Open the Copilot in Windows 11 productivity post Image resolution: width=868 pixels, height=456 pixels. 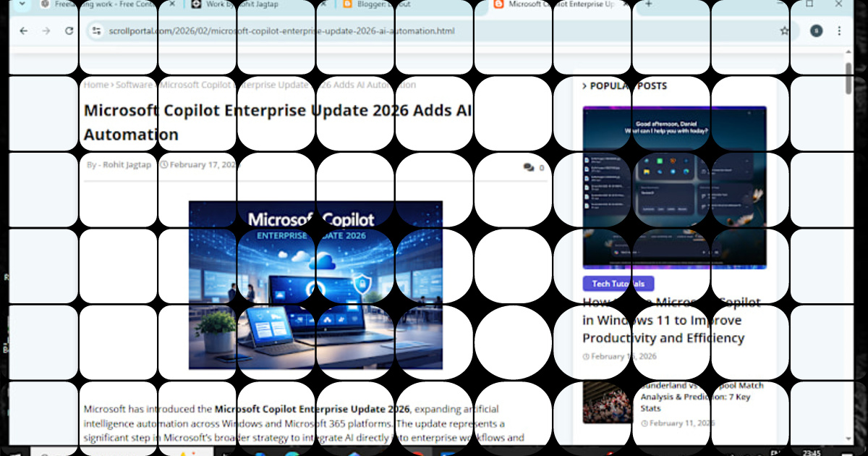point(672,320)
